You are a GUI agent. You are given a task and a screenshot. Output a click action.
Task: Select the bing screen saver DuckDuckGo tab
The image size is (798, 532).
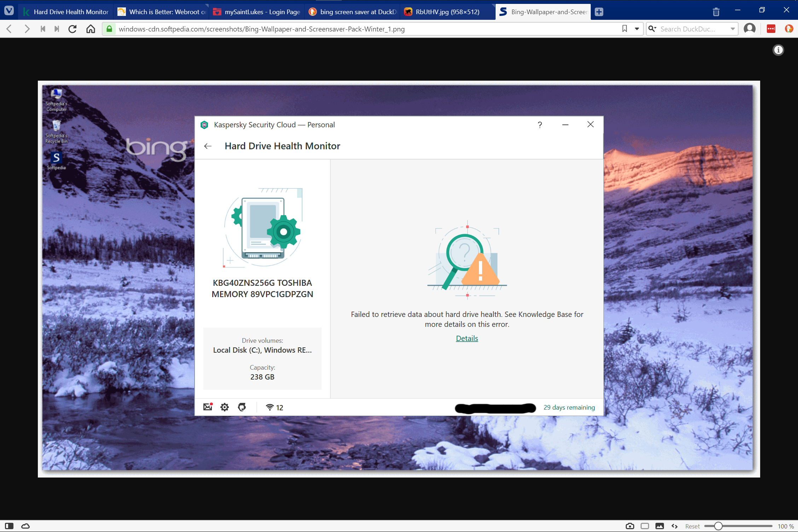[x=353, y=12]
